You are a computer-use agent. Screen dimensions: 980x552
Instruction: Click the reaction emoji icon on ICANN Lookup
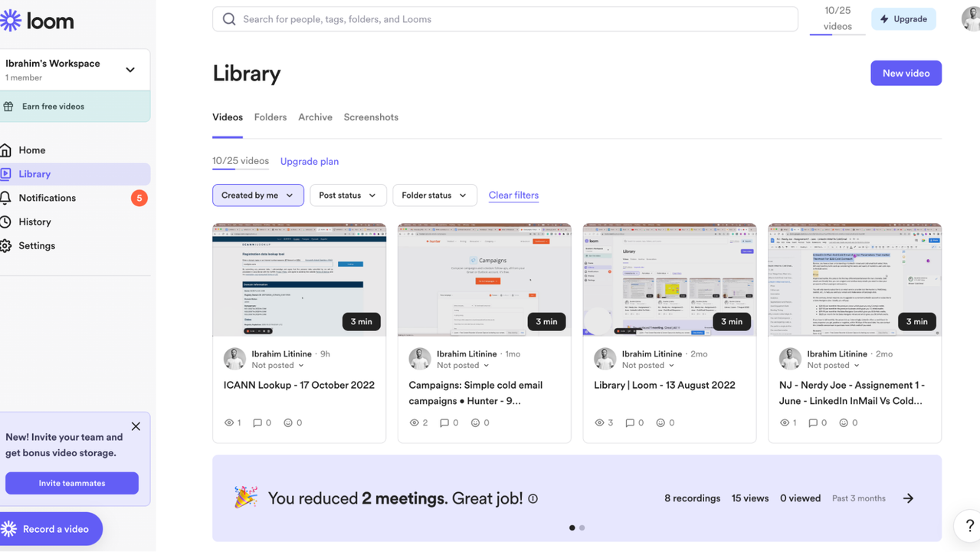[x=288, y=422]
